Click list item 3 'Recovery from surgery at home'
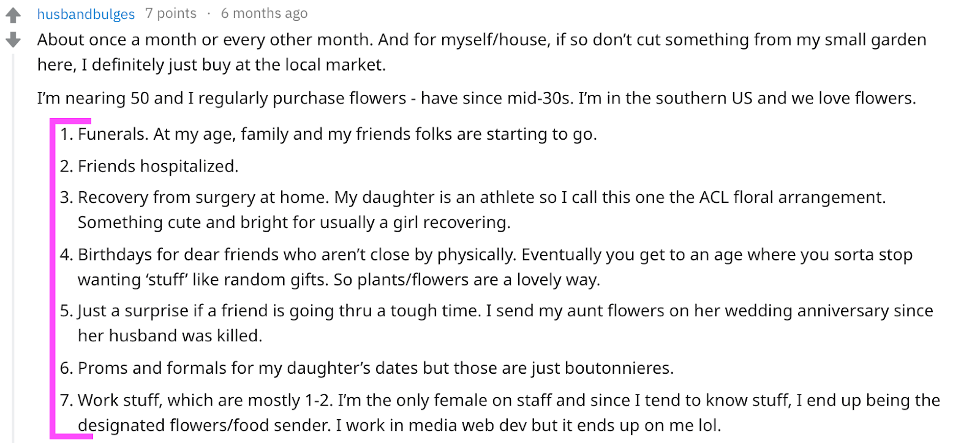This screenshot has height=443, width=980. [x=473, y=197]
